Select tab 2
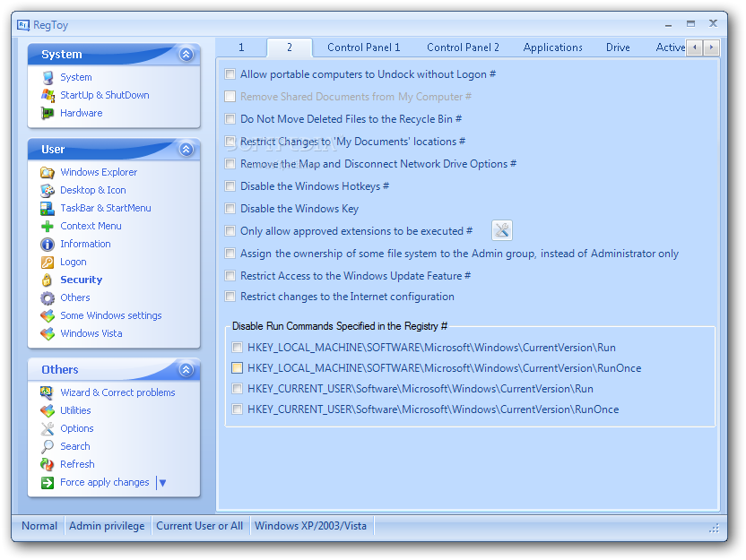The image size is (746, 560). (x=290, y=47)
